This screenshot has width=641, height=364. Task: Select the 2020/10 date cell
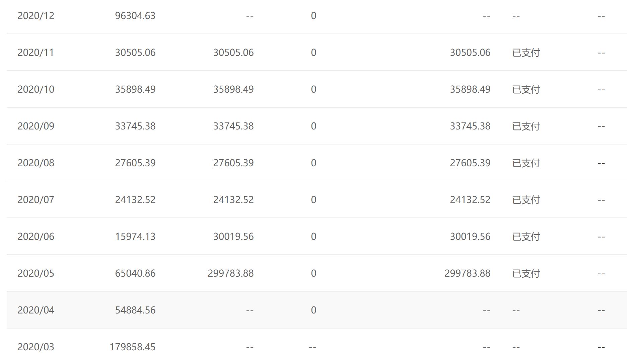pos(36,89)
